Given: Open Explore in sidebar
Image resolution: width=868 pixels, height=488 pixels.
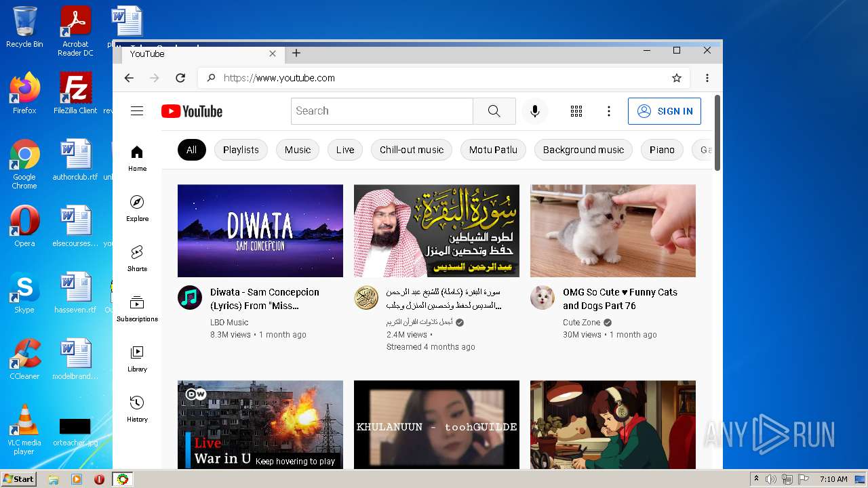Looking at the screenshot, I should (137, 209).
